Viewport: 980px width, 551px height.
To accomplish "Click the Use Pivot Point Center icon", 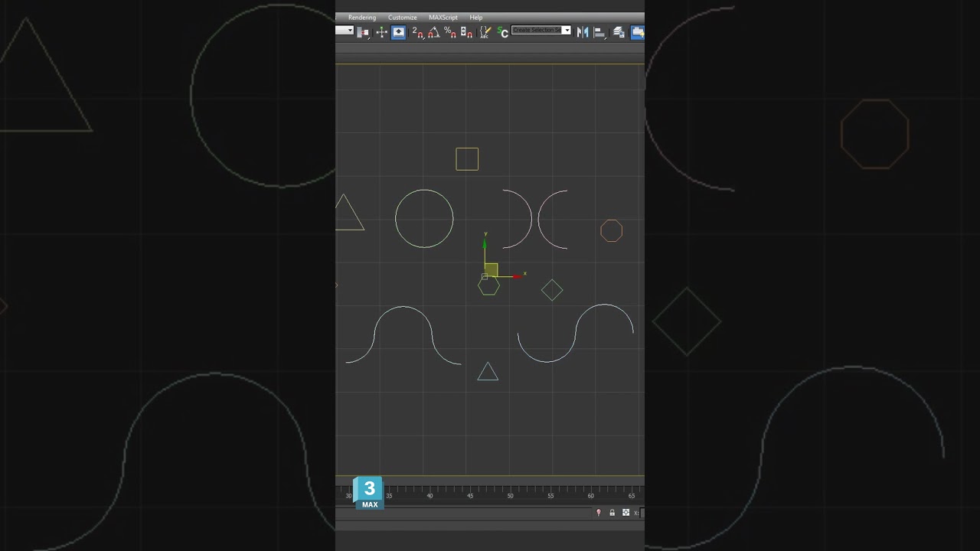I will (364, 32).
